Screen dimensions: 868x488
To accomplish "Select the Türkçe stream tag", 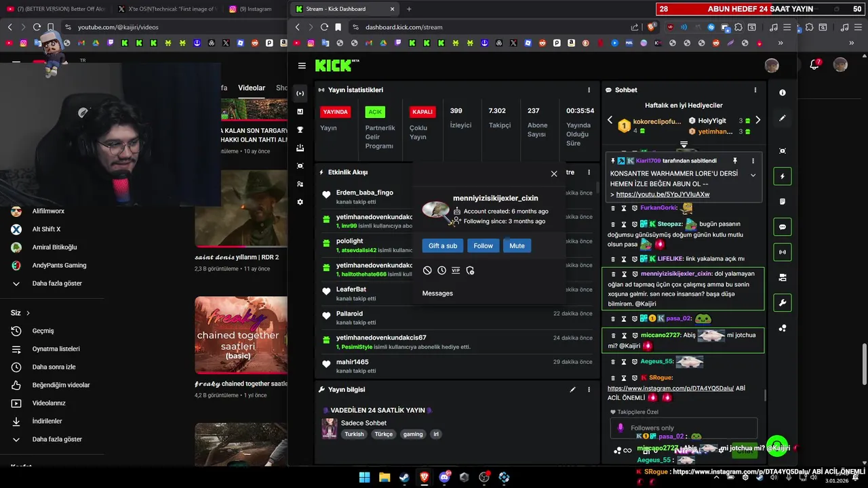I will coord(384,434).
